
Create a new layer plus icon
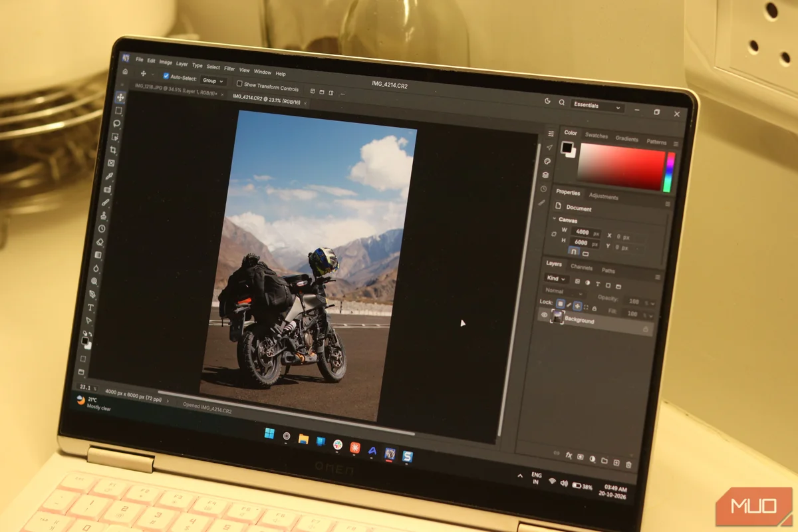(x=616, y=462)
